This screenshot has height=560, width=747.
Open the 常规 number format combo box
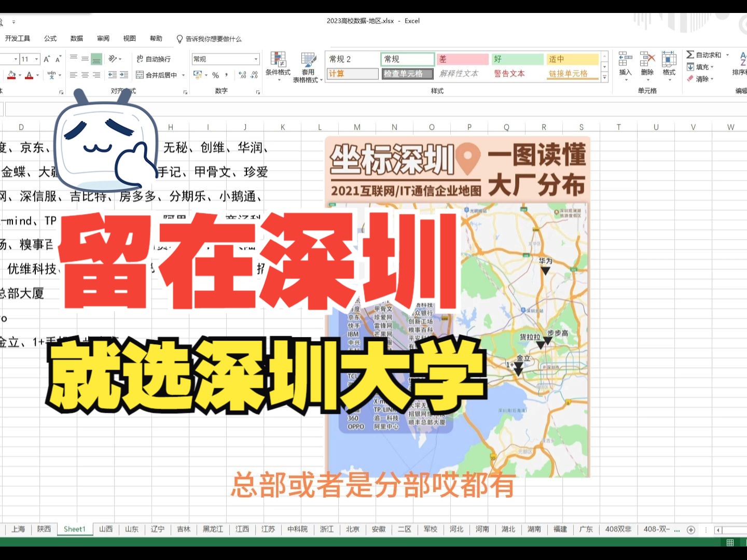click(x=225, y=59)
